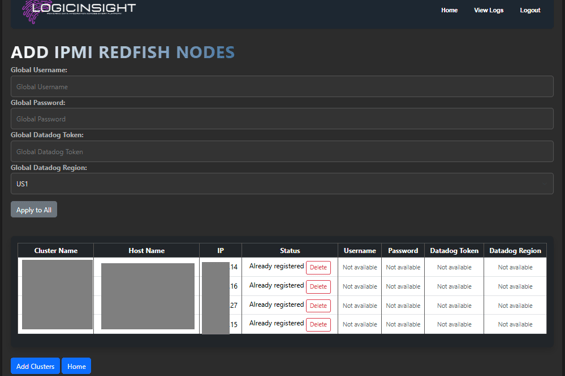This screenshot has height=376, width=565.
Task: Select the Datadog Region column header
Action: (x=515, y=251)
